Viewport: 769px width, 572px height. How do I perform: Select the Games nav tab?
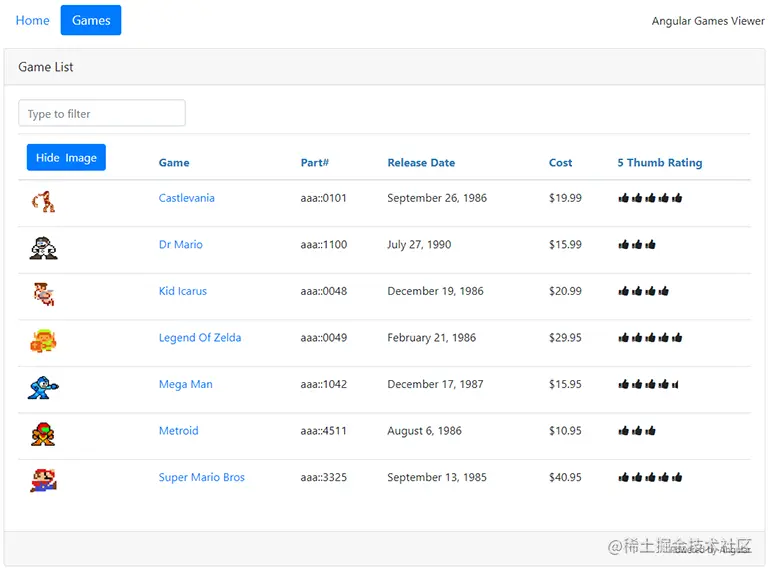point(91,20)
